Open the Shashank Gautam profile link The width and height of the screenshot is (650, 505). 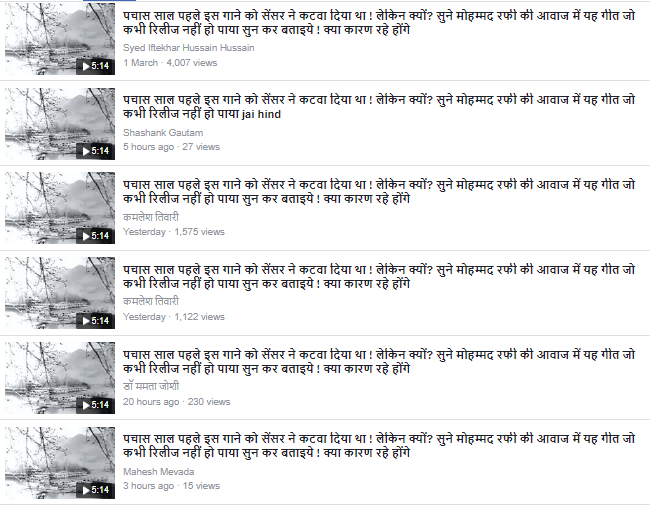163,133
